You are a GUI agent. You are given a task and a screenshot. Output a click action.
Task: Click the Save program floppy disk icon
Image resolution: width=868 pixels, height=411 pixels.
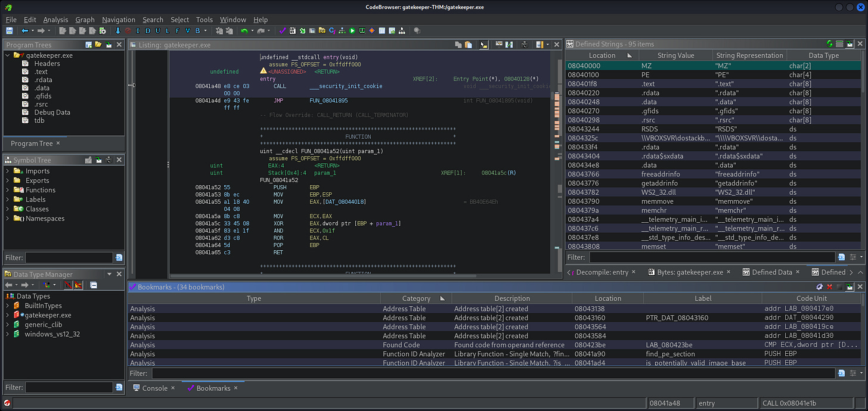tap(9, 30)
